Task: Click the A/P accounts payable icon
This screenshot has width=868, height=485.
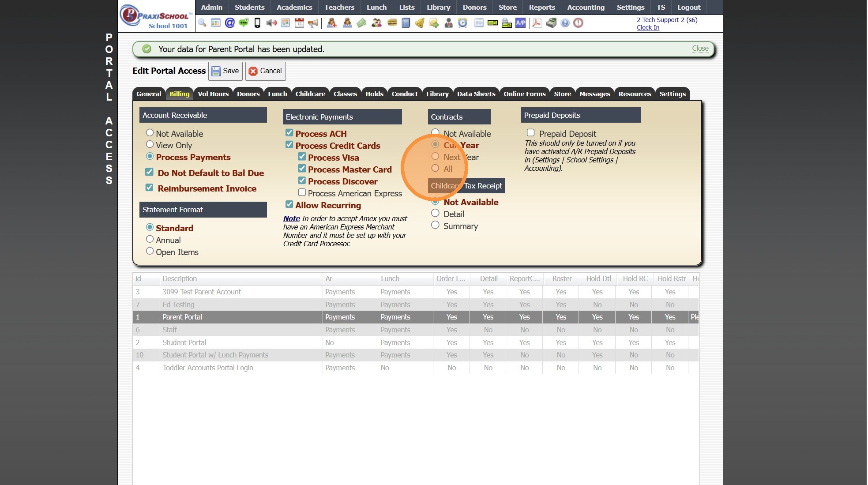Action: click(x=521, y=23)
